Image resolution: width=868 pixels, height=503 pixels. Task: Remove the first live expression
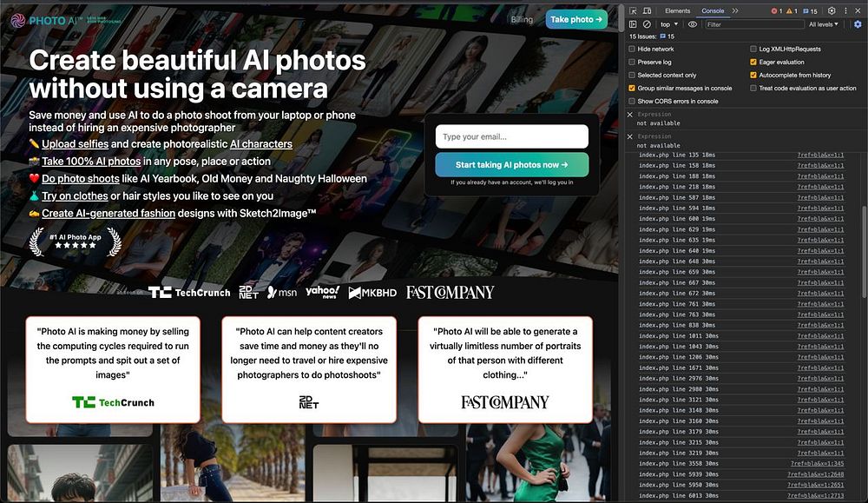click(x=630, y=114)
